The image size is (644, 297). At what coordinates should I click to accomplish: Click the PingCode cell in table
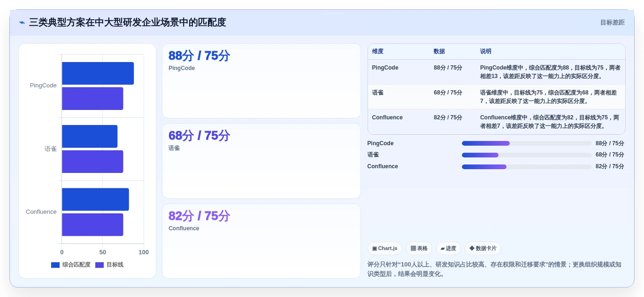385,68
